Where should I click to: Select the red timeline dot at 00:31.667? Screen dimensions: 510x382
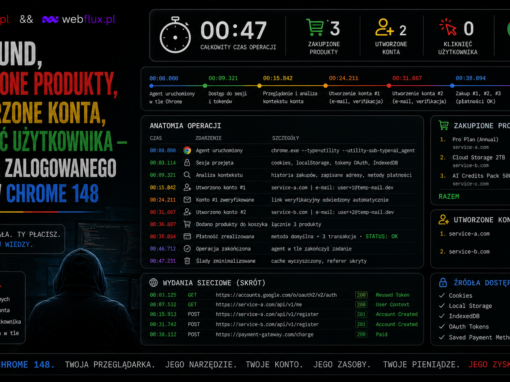[x=389, y=86]
